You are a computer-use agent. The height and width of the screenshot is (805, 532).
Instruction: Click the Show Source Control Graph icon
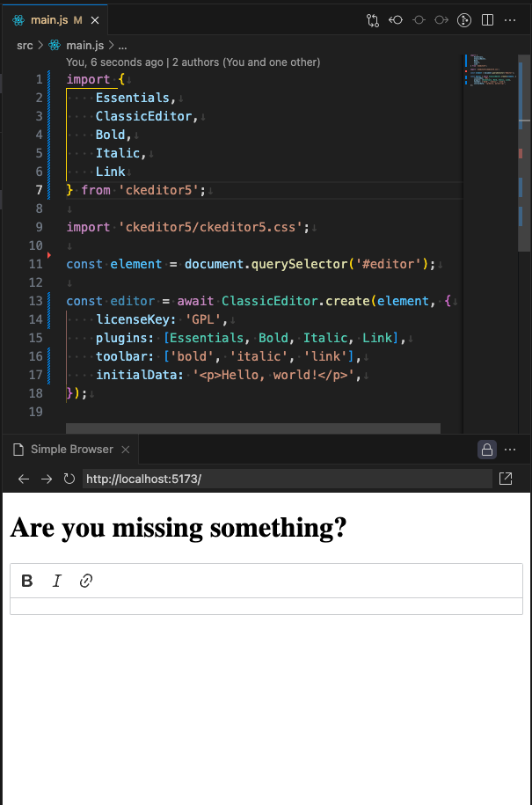click(x=465, y=19)
